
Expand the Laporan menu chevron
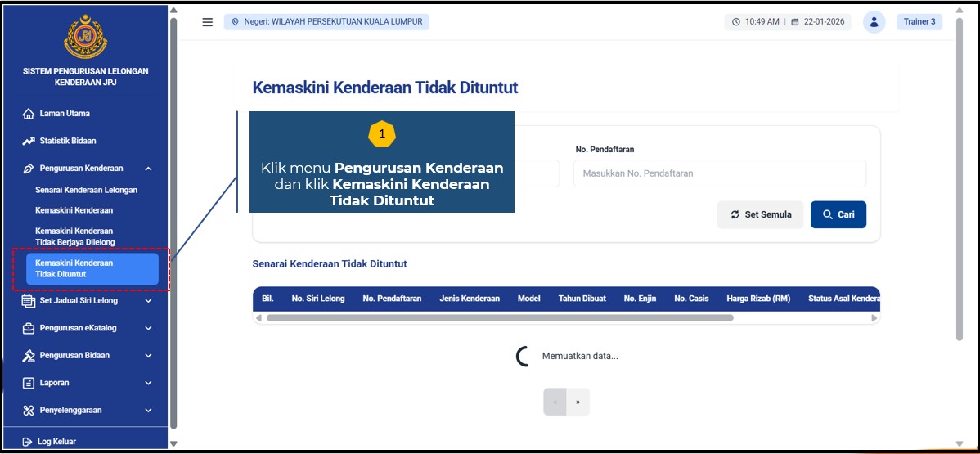[x=148, y=383]
